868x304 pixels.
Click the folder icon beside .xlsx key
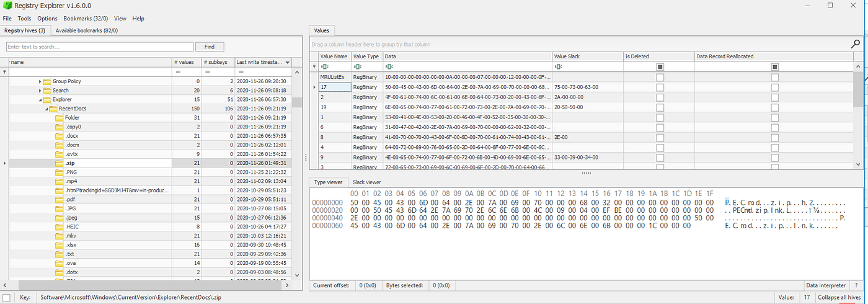click(x=60, y=245)
